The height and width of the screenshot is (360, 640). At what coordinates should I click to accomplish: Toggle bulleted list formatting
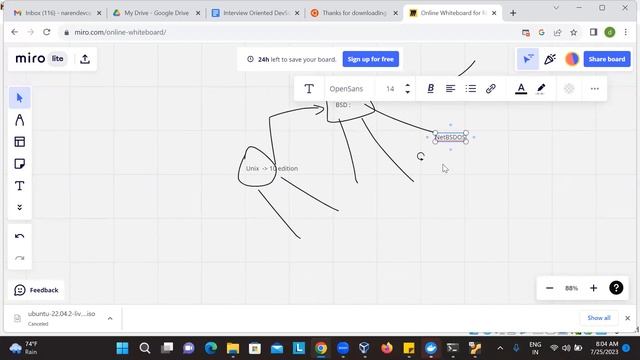coord(471,89)
